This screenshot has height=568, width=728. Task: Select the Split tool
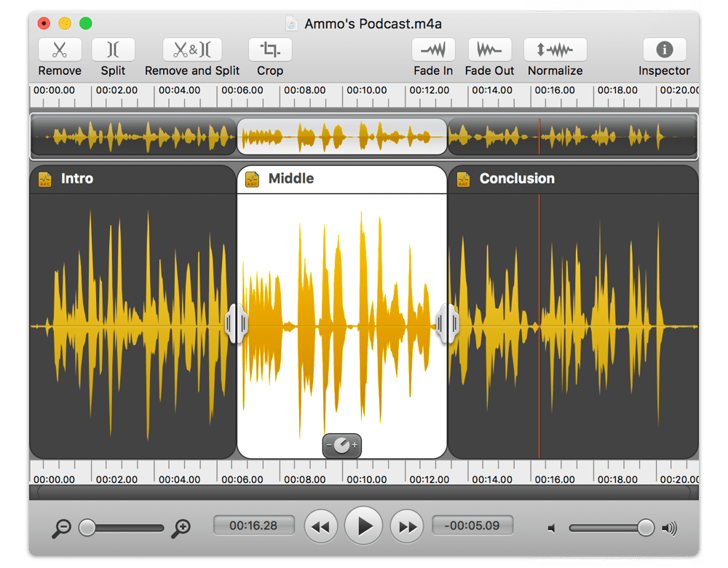click(114, 50)
